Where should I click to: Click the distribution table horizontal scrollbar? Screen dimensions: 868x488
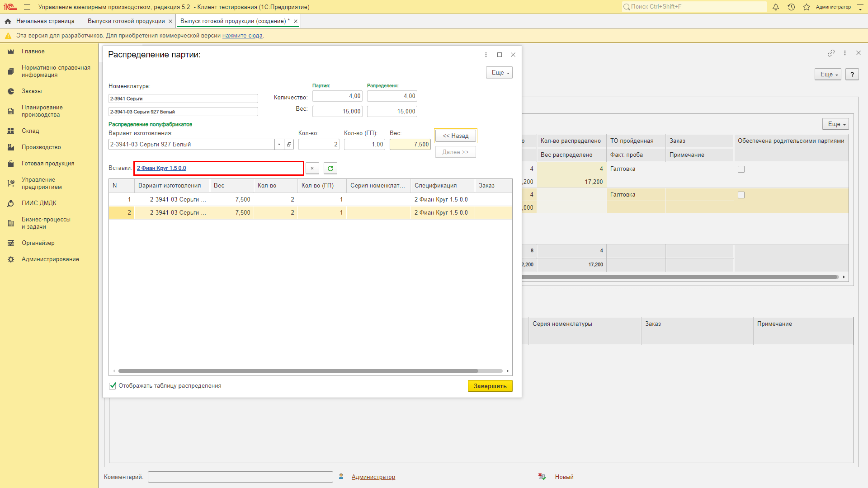[x=298, y=371]
